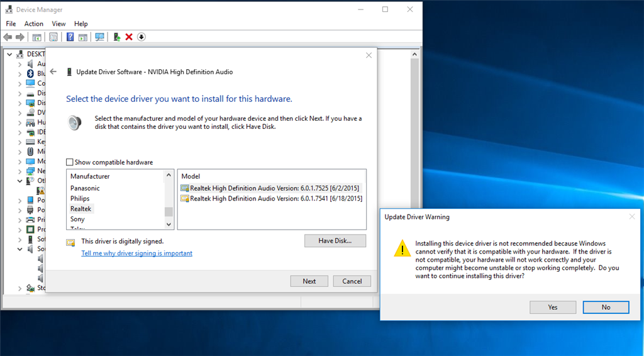This screenshot has width=644, height=356.
Task: Select the computer root node icon DESKT
Action: [19, 54]
